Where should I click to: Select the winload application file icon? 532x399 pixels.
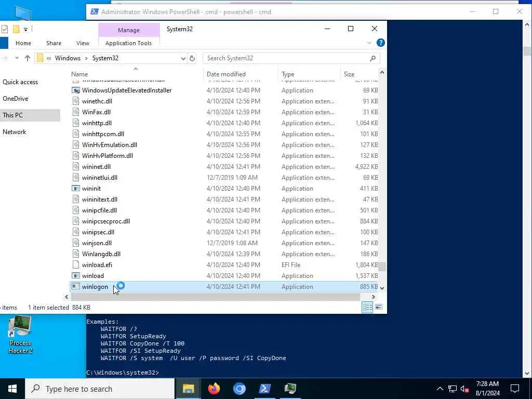(76, 276)
